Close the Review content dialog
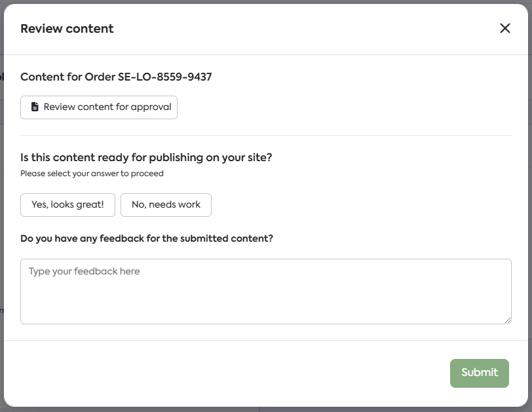532x412 pixels. (504, 28)
